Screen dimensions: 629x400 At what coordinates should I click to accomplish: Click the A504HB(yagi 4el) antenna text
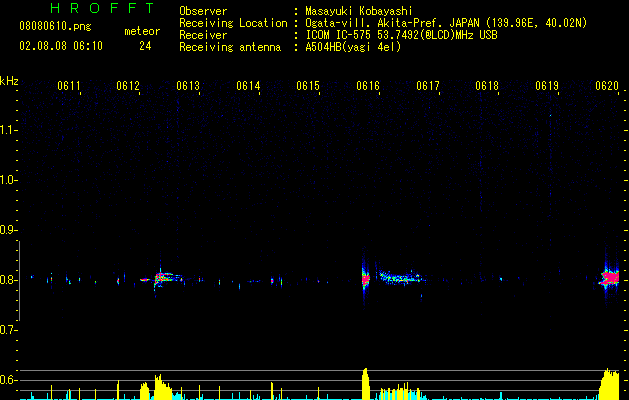point(353,47)
